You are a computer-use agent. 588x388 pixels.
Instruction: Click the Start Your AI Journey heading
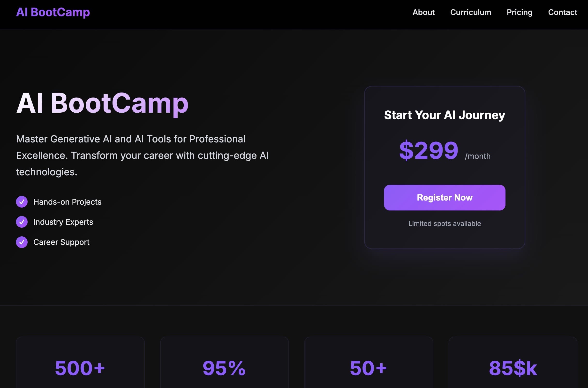coord(445,115)
